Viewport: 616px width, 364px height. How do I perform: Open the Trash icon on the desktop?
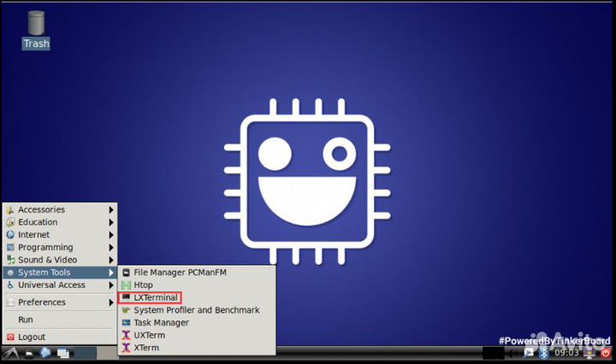[x=36, y=29]
